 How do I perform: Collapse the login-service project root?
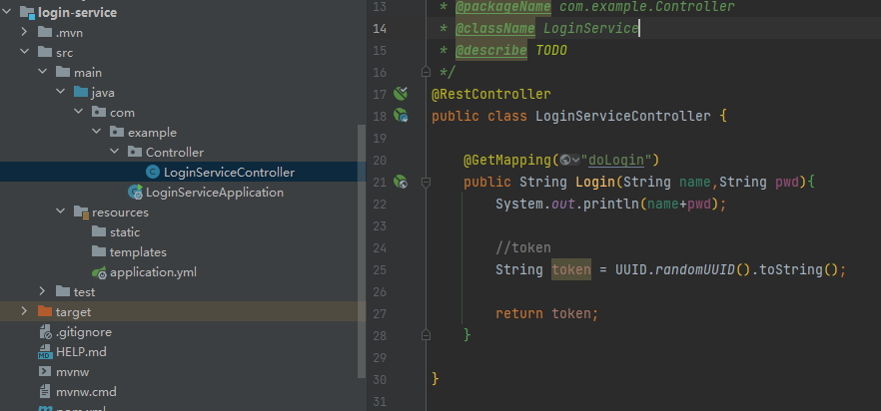pos(7,12)
